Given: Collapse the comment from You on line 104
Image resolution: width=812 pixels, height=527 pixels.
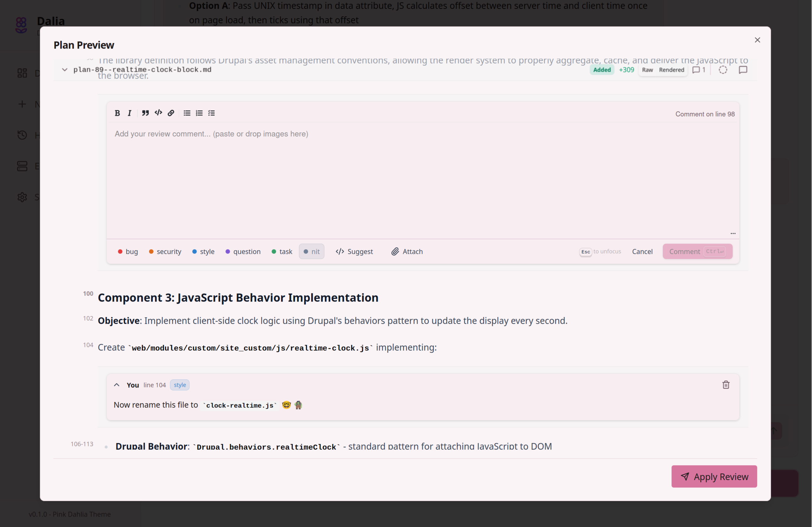Looking at the screenshot, I should (x=117, y=385).
